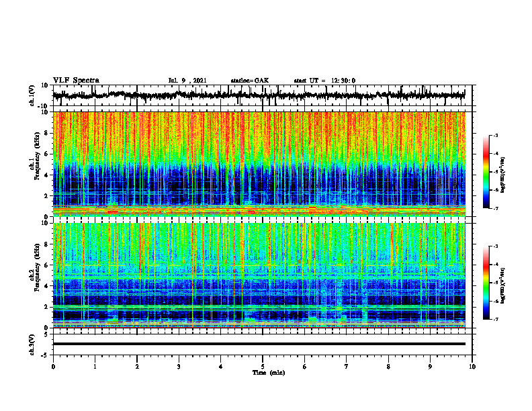Screen dimensions: 532x411
Task: Click the ch.1(V) waveform axis label
Action: (32, 95)
